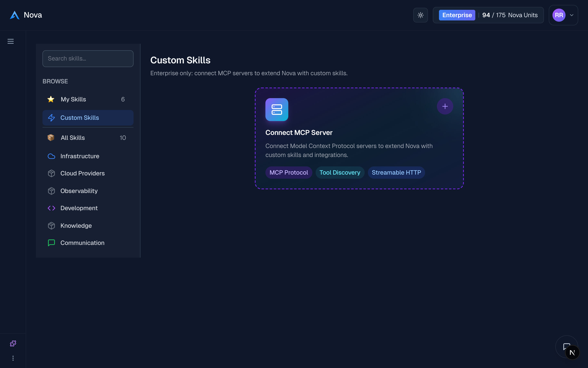
Task: Click the Nova logo icon
Action: tap(14, 15)
